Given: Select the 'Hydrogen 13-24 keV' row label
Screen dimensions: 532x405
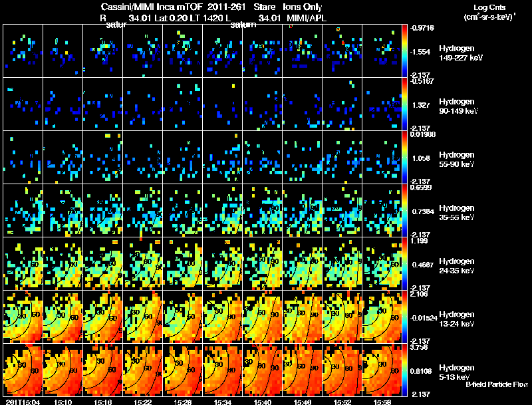Looking at the screenshot, I should point(457,319).
